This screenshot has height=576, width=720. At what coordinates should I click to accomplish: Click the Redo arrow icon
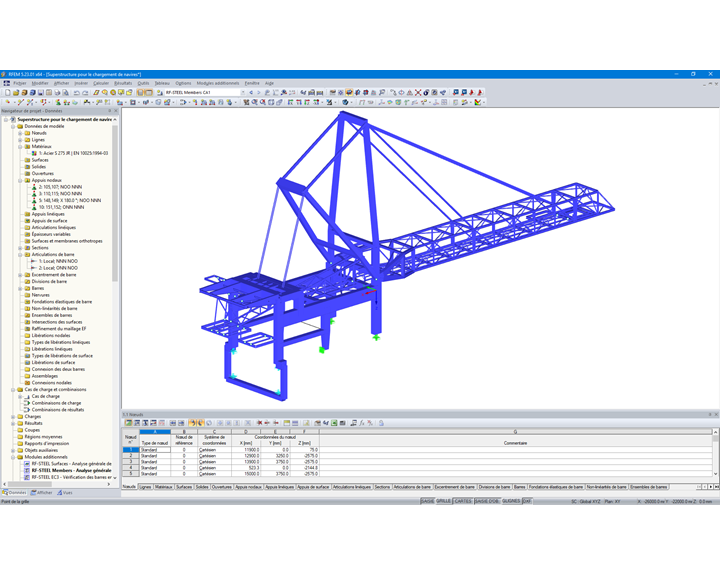85,92
